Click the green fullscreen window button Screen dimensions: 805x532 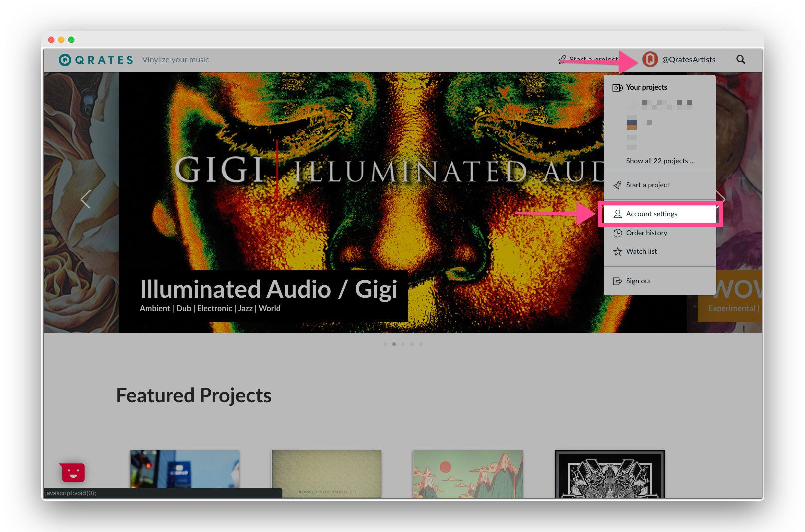click(71, 40)
